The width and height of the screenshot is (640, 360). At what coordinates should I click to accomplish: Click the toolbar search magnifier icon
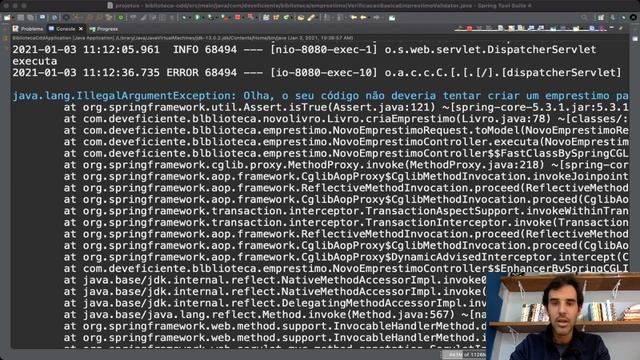[x=584, y=18]
